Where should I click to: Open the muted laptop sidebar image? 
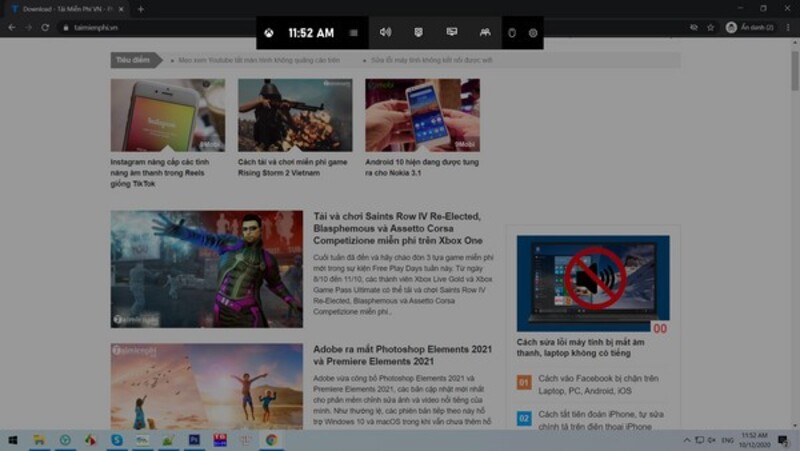593,283
